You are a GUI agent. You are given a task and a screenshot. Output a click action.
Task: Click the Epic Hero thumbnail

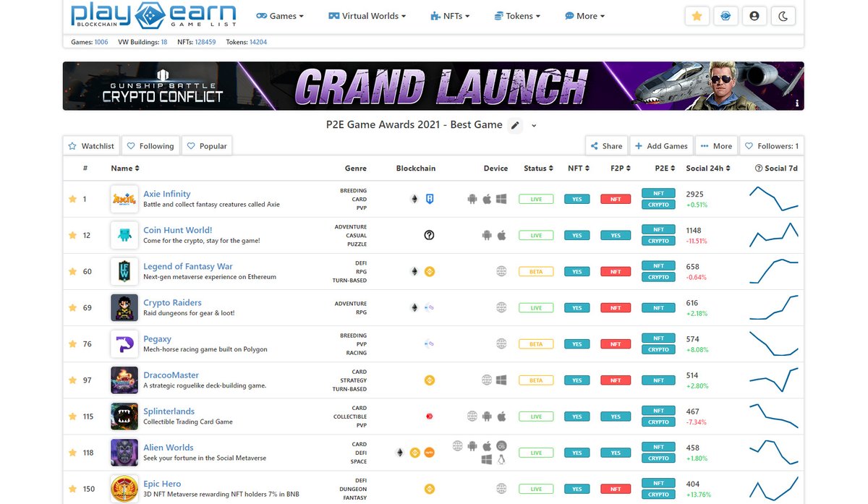[124, 489]
